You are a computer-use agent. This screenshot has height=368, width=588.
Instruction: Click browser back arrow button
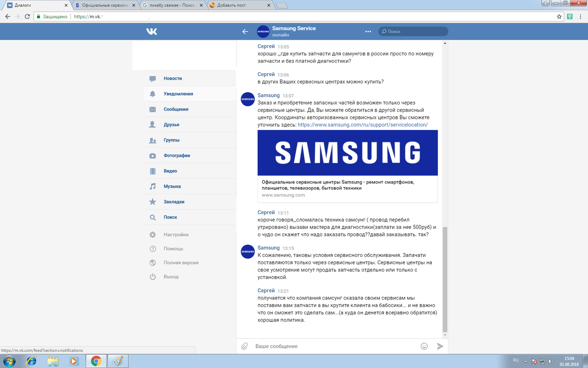pos(8,17)
